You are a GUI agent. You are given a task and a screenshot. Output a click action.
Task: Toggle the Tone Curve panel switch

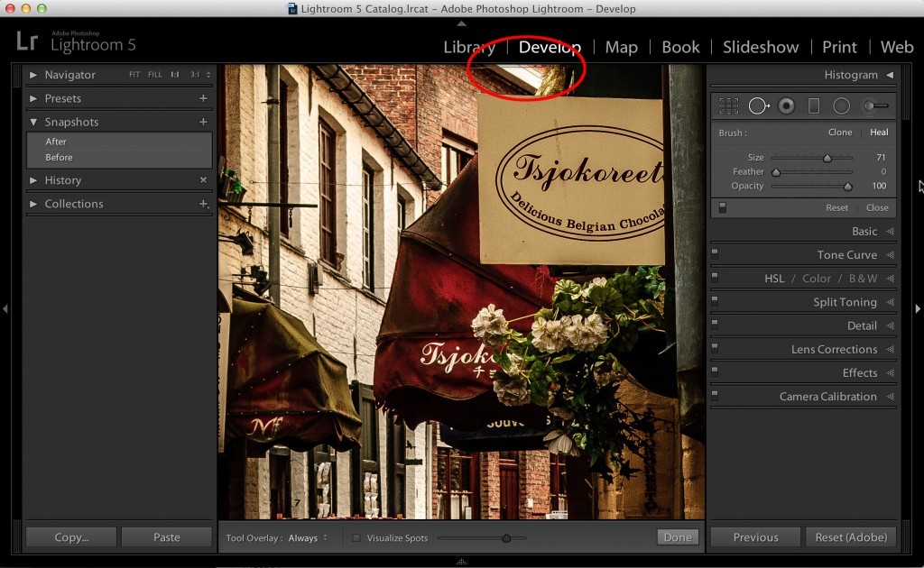715,253
